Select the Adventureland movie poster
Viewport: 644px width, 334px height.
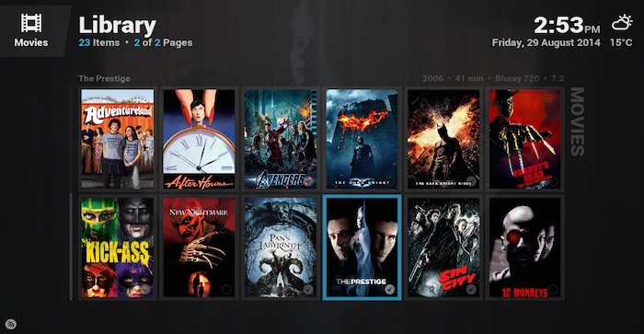click(x=118, y=139)
